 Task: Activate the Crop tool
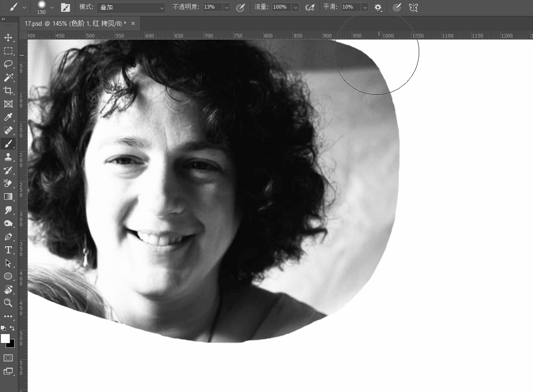tap(8, 91)
